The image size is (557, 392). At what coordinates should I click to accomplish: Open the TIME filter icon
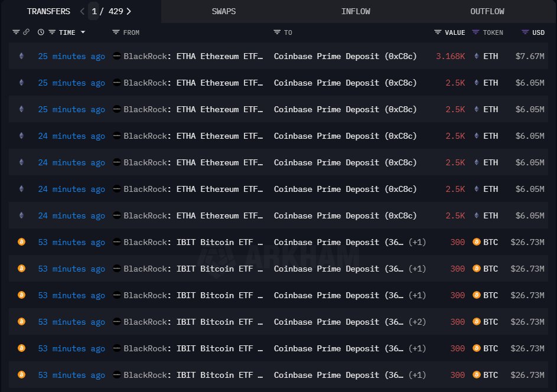pos(52,32)
